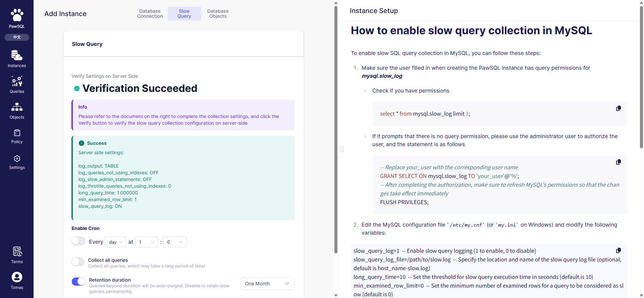644x298 pixels.
Task: Click the 'Add Instance' page title
Action: point(65,14)
